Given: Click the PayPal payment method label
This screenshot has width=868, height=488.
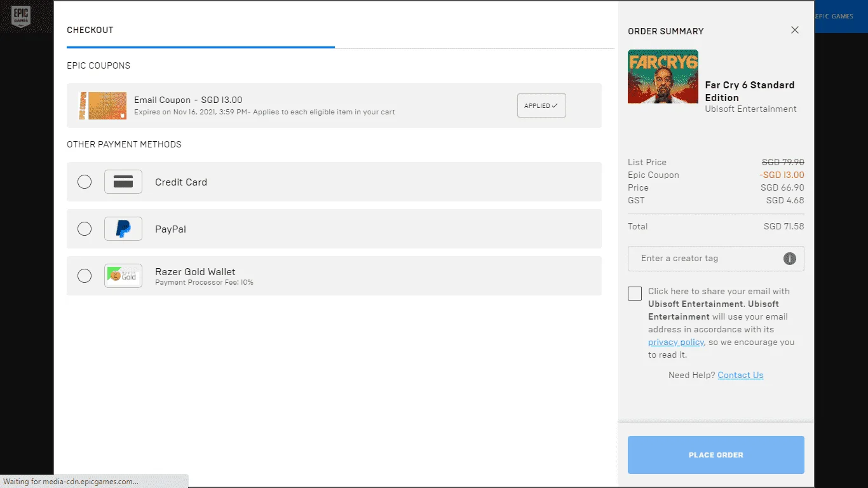Looking at the screenshot, I should click(x=170, y=229).
